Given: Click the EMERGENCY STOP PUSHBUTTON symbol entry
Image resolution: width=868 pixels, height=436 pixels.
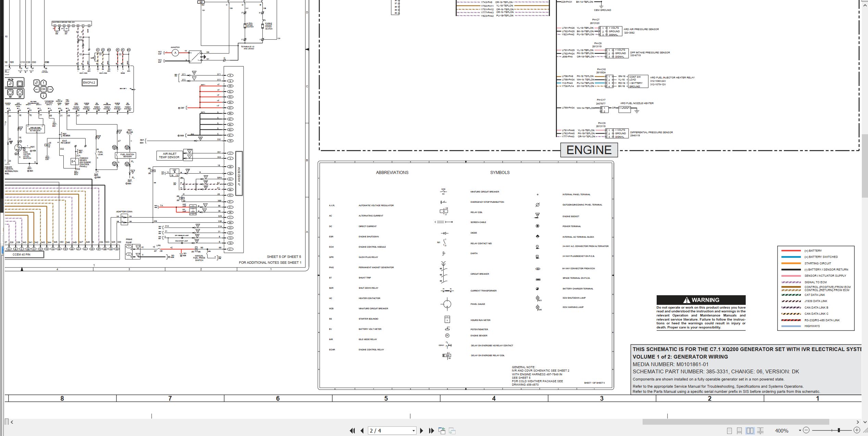Looking at the screenshot, I should pyautogui.click(x=487, y=202).
